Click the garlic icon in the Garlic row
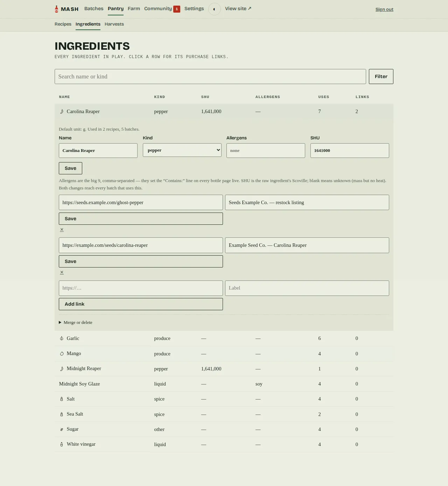This screenshot has width=448, height=486. (62, 338)
